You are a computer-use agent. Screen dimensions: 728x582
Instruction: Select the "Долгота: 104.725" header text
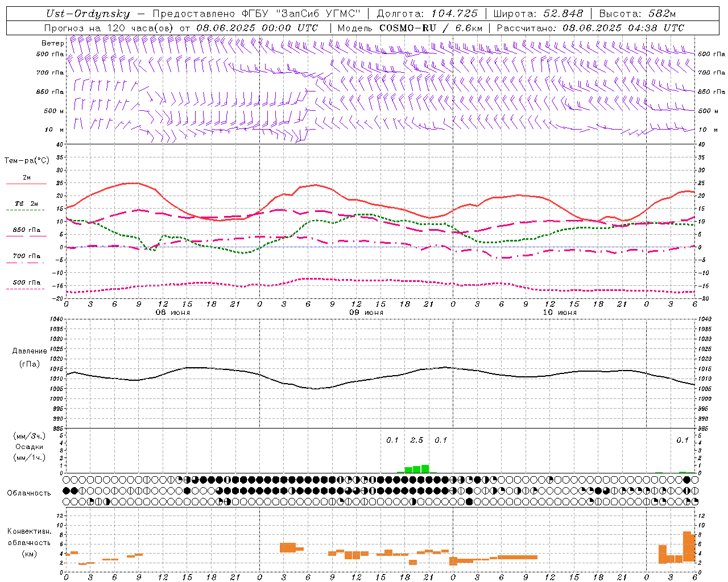pos(428,14)
